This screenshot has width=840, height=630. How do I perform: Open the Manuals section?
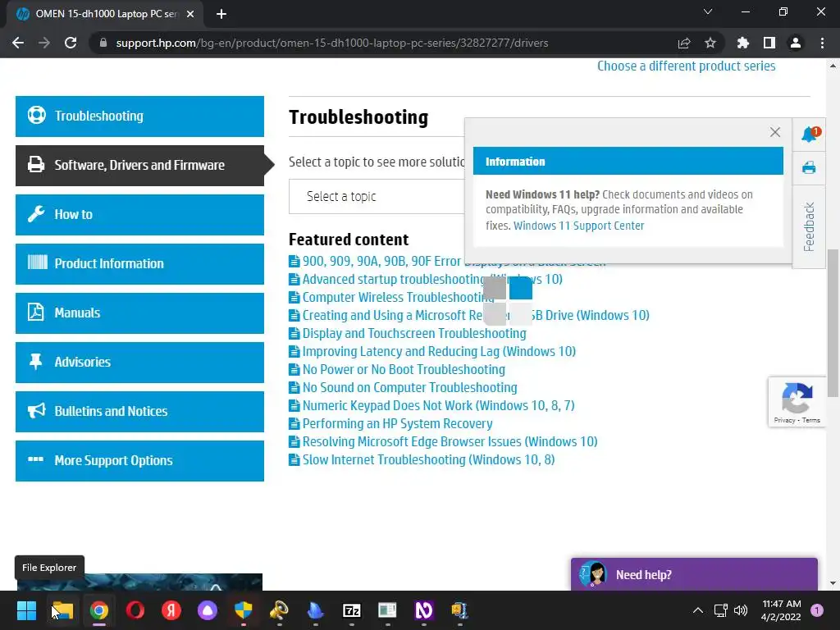pos(139,313)
